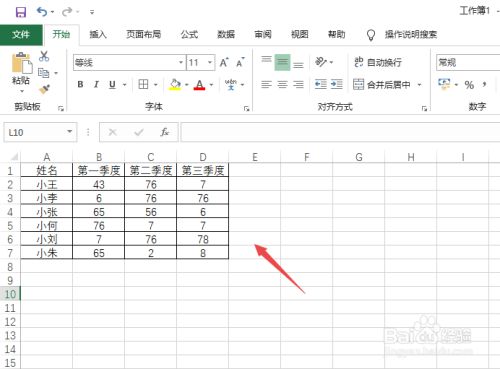Click the Increase Font Size icon
This screenshot has height=369, width=500.
click(224, 62)
